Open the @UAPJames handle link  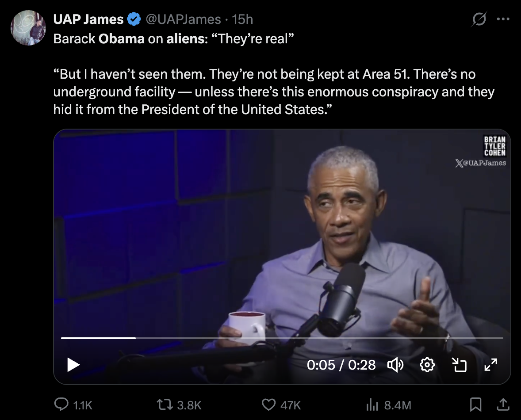coord(183,19)
